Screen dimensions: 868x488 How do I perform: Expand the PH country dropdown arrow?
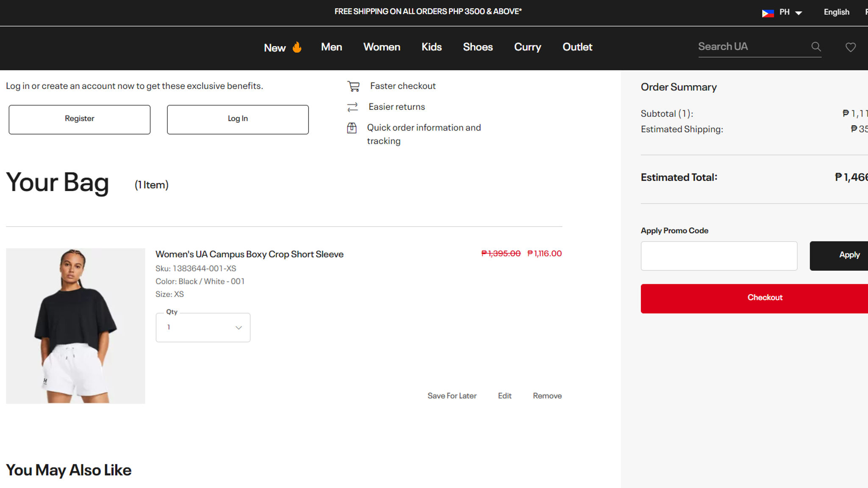click(798, 13)
